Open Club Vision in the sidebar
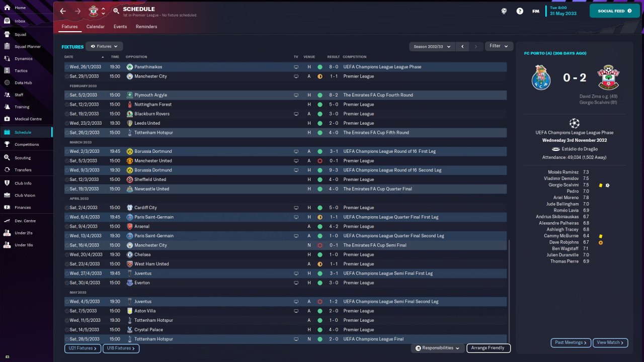The image size is (644, 362). tap(26, 195)
